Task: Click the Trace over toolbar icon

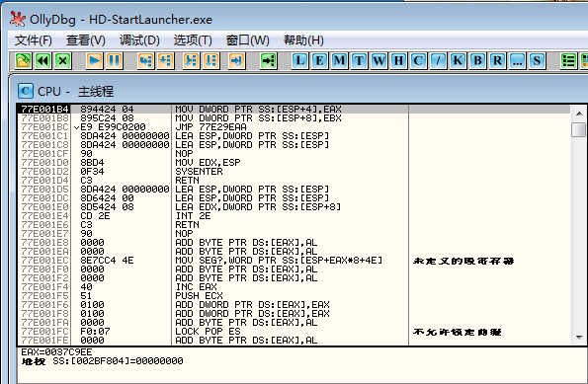Action: click(x=211, y=60)
